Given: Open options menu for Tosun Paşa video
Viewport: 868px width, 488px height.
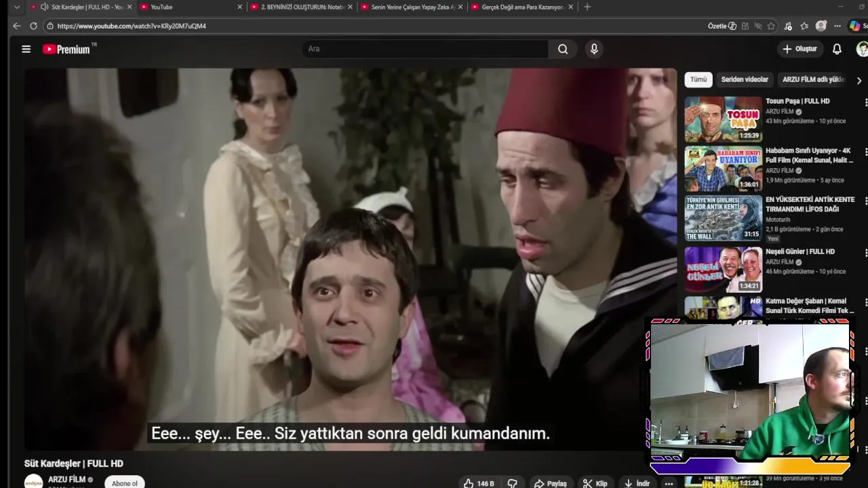Looking at the screenshot, I should tap(865, 102).
